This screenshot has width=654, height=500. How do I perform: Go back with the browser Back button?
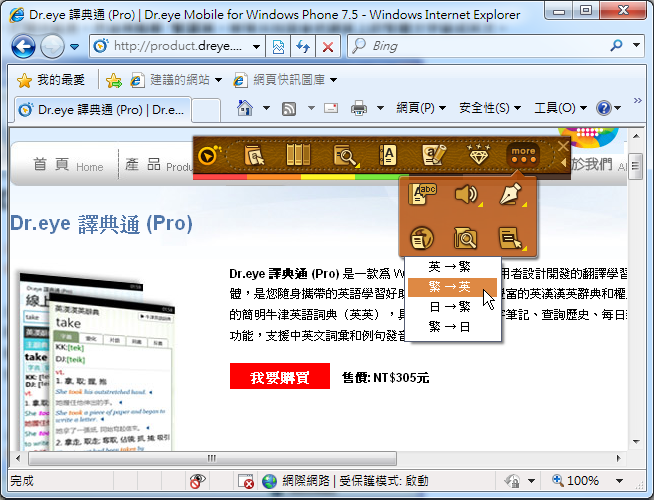tap(23, 46)
